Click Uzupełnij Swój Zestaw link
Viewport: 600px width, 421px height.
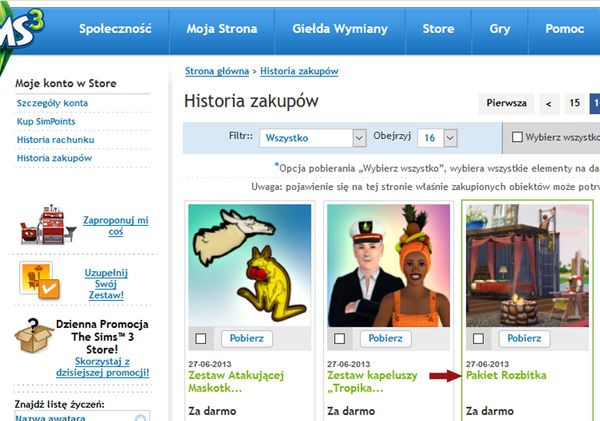pyautogui.click(x=106, y=284)
